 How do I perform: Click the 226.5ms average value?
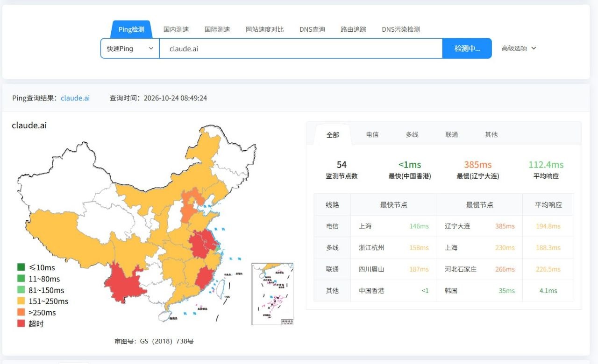548,269
